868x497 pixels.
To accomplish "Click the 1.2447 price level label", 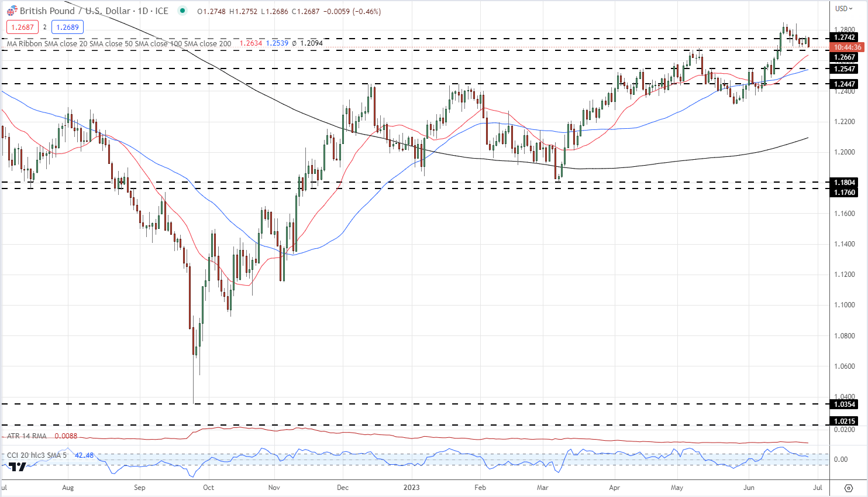I will coord(844,84).
